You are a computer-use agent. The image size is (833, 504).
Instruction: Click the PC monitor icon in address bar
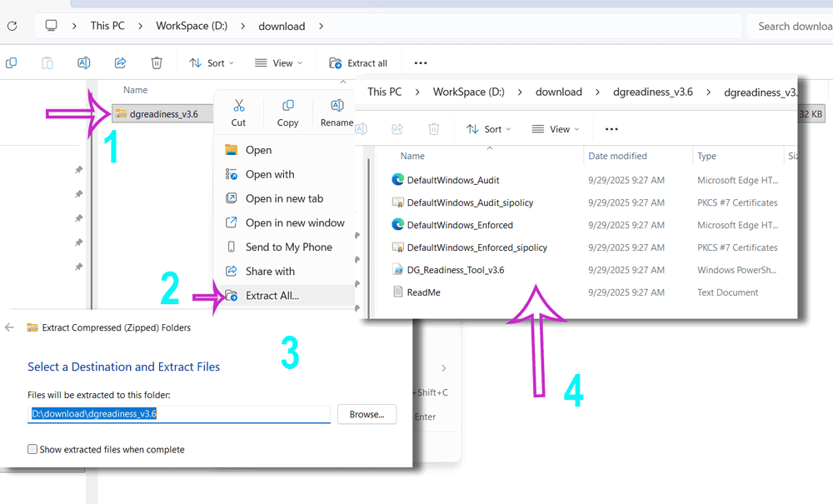pos(51,26)
